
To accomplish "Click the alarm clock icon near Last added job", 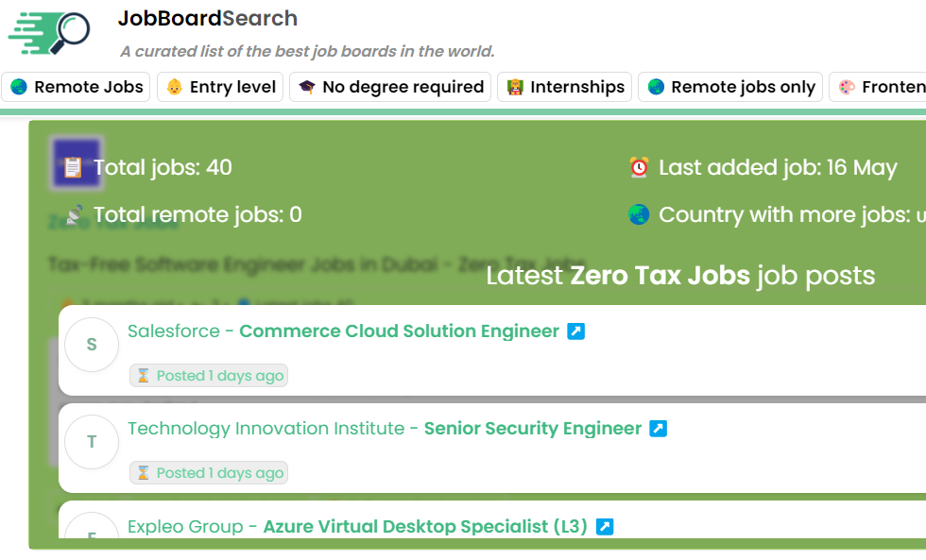I will (640, 168).
